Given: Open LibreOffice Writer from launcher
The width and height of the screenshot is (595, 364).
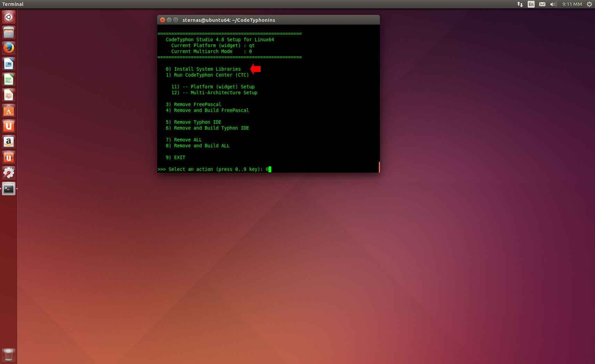Looking at the screenshot, I should tap(9, 64).
